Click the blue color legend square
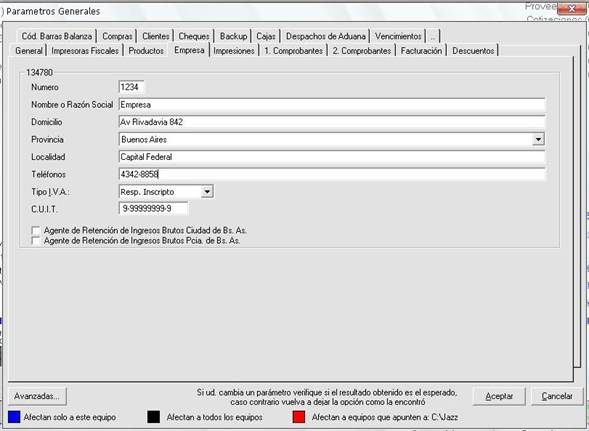This screenshot has height=431, width=589. [14, 417]
